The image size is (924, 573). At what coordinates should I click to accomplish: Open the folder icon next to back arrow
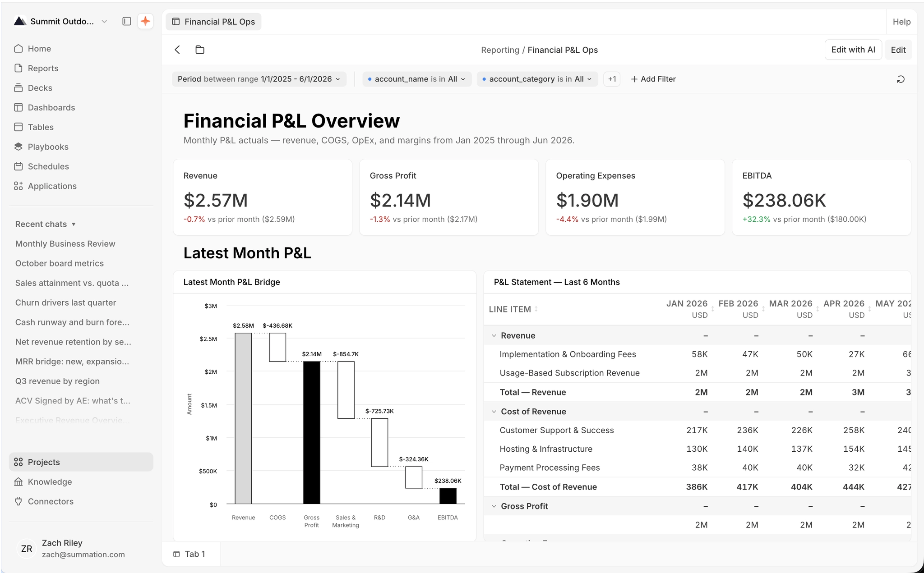(200, 50)
